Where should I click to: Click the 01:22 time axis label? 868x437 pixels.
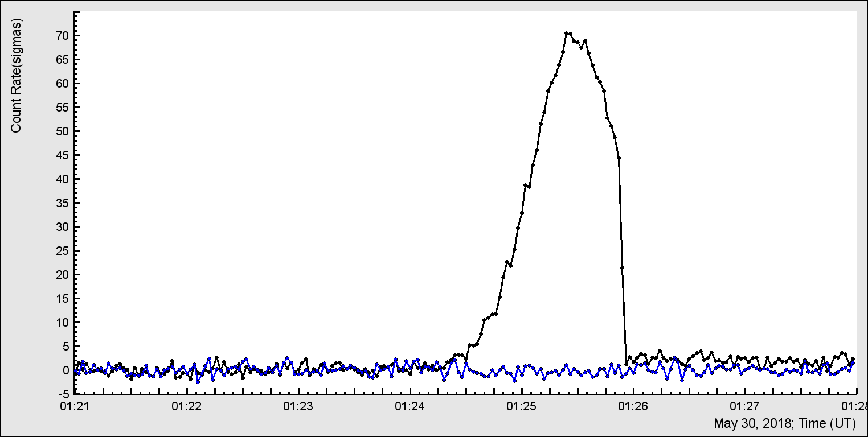[x=187, y=406]
